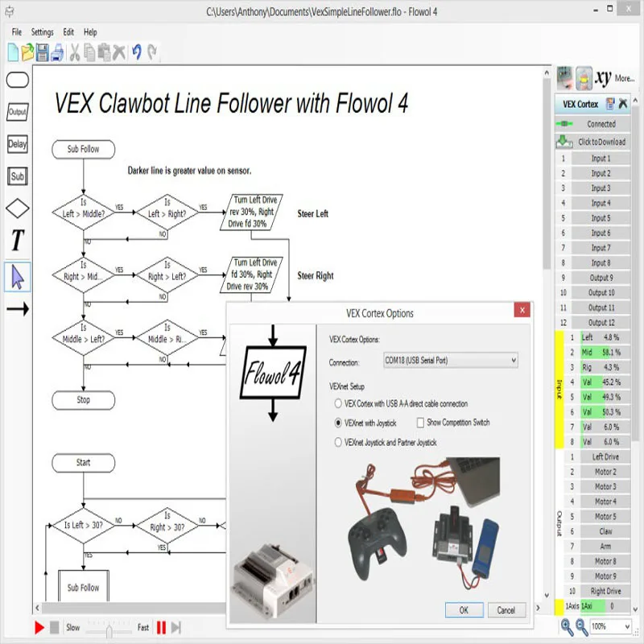Select VEXnet with Joystick option

(x=338, y=423)
